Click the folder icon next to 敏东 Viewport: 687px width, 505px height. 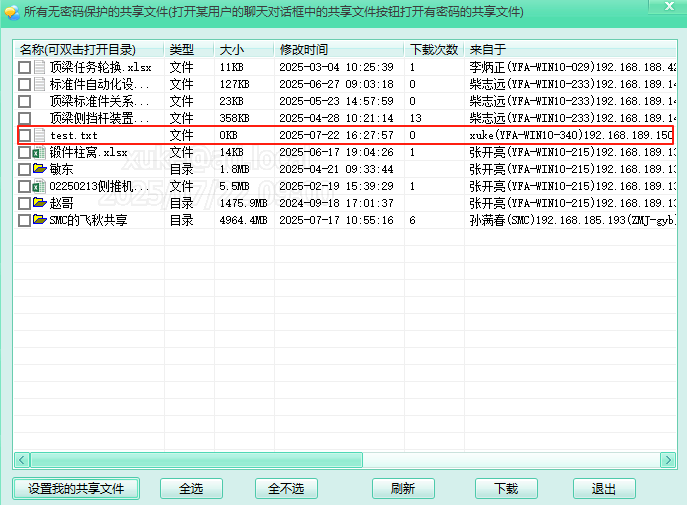[40, 169]
